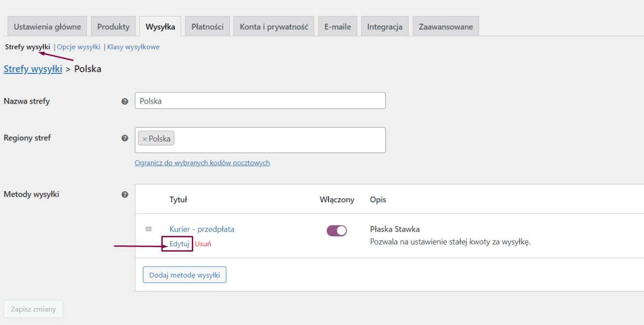644x325 pixels.
Task: Click Edytuj under Kurier - przedpłata
Action: click(x=179, y=243)
